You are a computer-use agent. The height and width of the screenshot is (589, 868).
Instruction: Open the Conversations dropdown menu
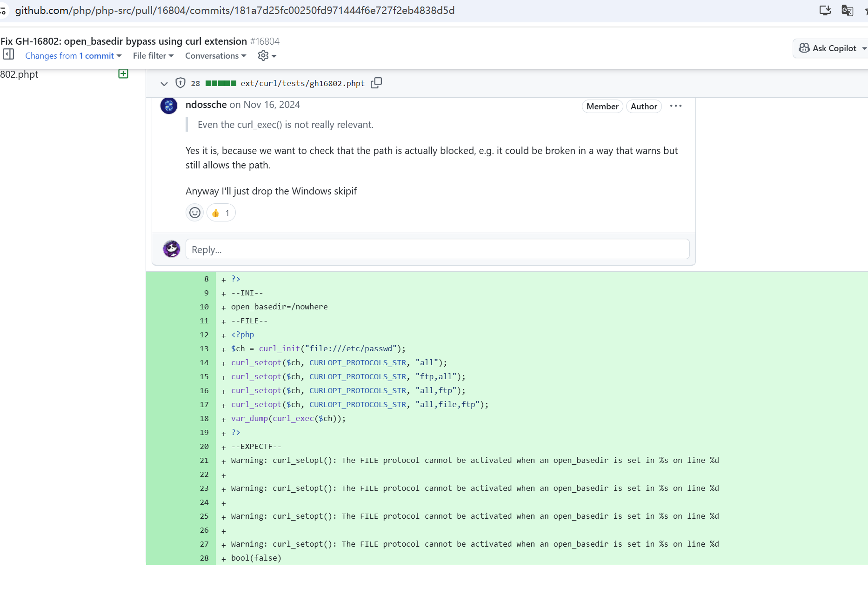pyautogui.click(x=215, y=56)
